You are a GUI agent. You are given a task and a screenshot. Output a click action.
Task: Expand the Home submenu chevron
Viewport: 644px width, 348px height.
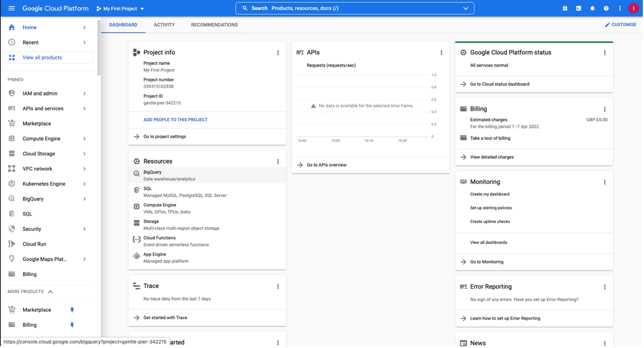(x=84, y=27)
